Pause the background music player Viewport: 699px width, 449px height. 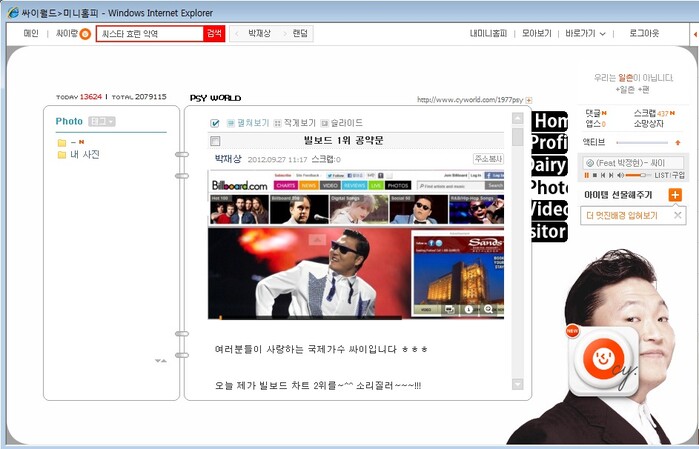587,176
